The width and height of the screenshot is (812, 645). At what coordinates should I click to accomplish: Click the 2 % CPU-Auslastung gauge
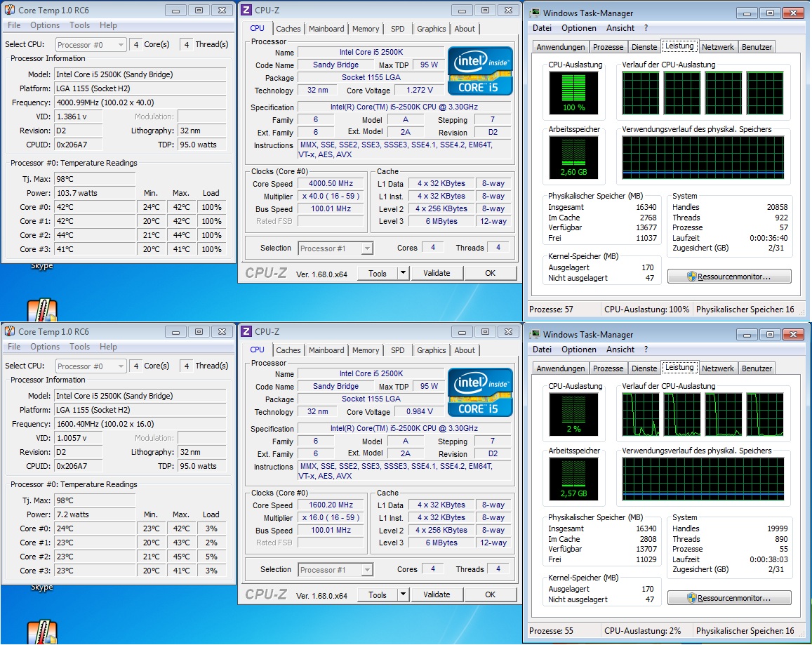tap(574, 415)
